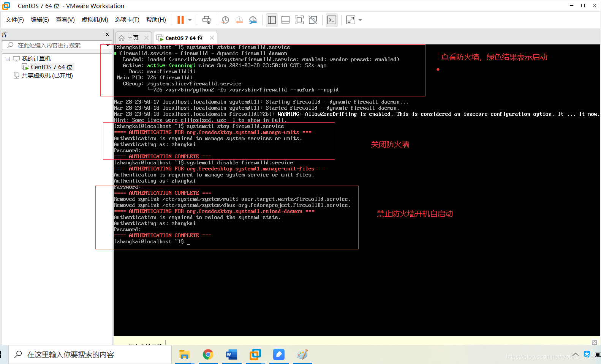Open Microsoft Word from the taskbar
The image size is (601, 364).
pyautogui.click(x=231, y=355)
